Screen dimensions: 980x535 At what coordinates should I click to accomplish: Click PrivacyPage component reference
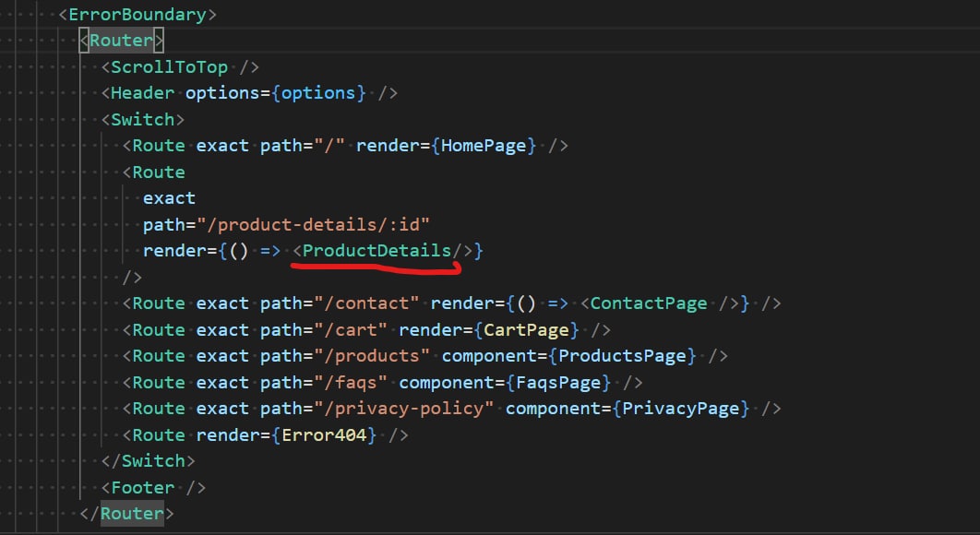(681, 408)
